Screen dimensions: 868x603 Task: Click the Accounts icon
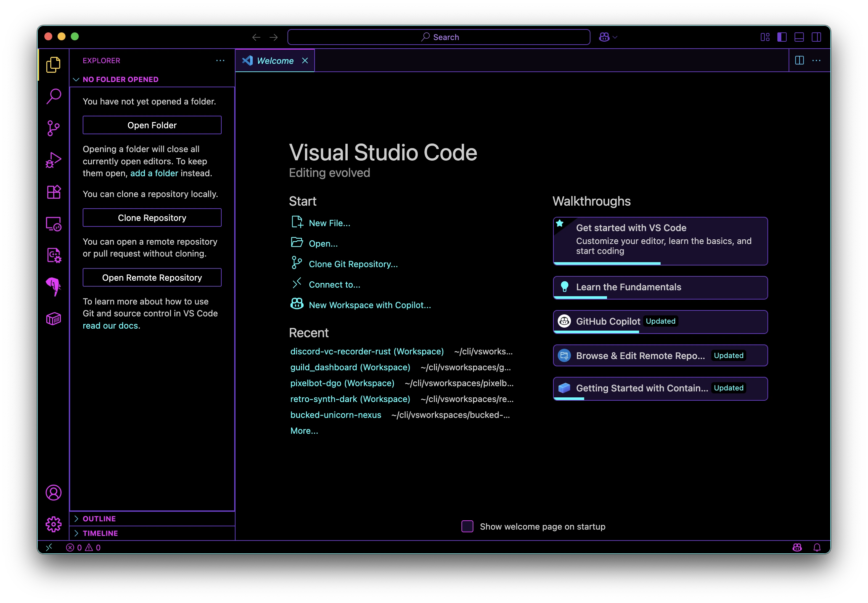click(x=53, y=492)
